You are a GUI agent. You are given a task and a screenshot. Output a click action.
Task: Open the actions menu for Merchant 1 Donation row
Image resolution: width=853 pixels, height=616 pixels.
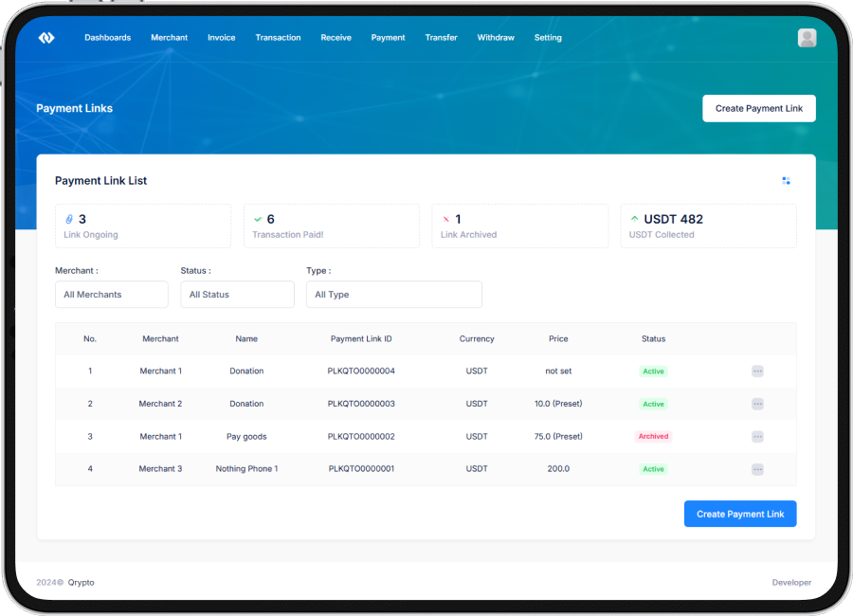coord(757,371)
